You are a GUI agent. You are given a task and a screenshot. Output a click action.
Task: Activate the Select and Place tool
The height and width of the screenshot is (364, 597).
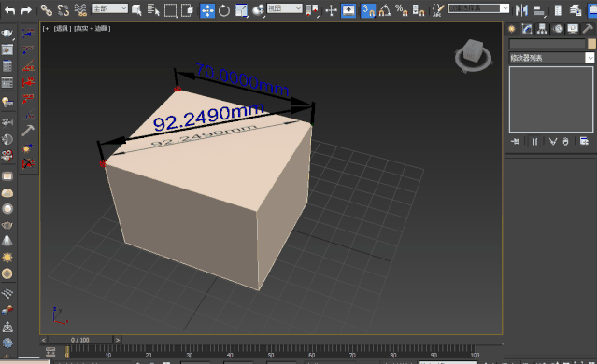(258, 10)
